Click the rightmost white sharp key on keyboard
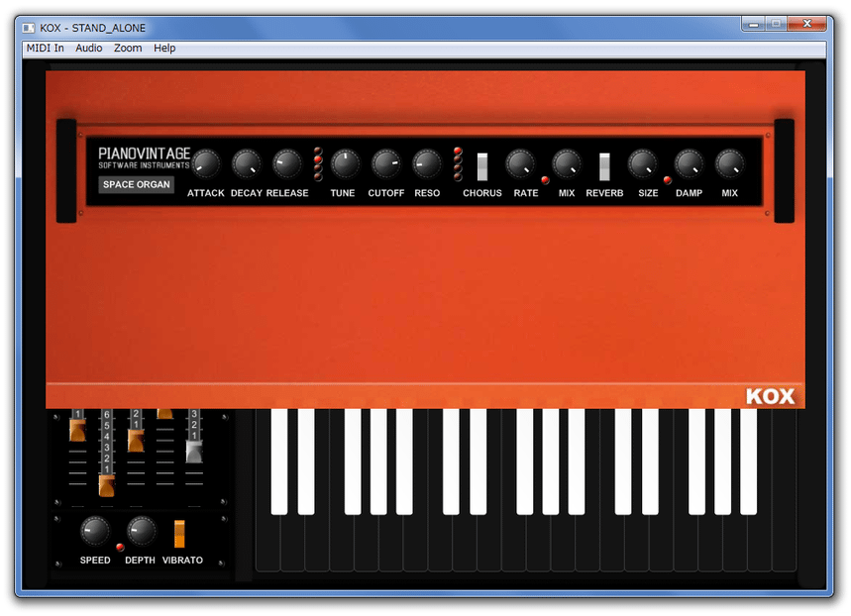 tap(748, 462)
